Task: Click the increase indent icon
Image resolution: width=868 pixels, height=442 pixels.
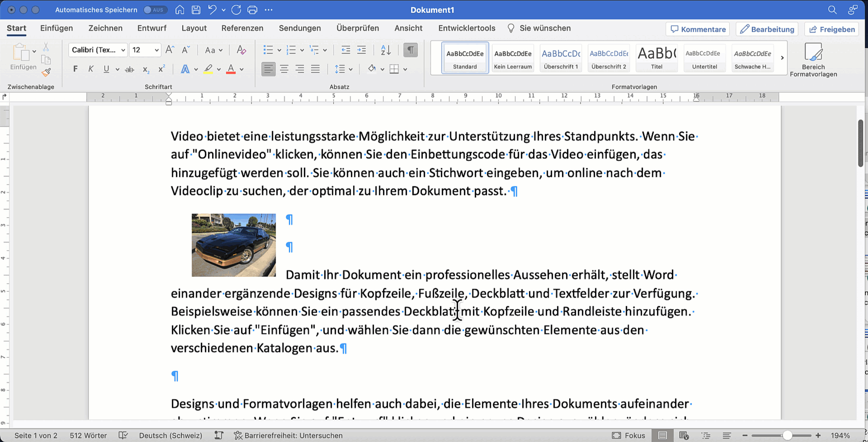Action: [x=362, y=50]
